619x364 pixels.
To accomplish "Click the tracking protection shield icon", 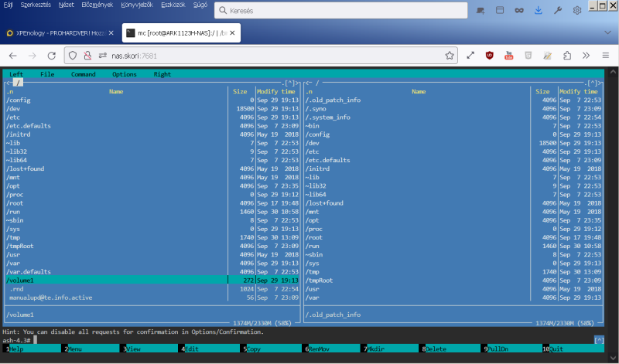I will pyautogui.click(x=73, y=56).
